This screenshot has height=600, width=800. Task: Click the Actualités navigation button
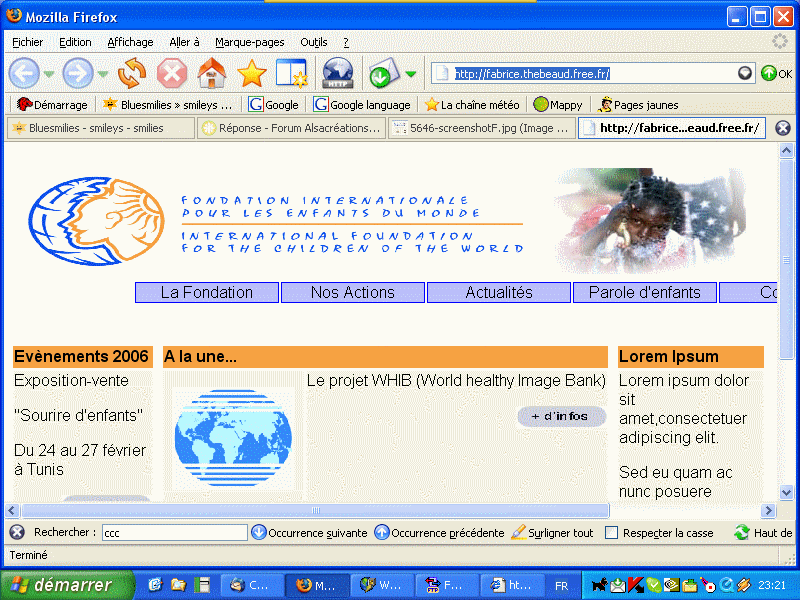498,292
